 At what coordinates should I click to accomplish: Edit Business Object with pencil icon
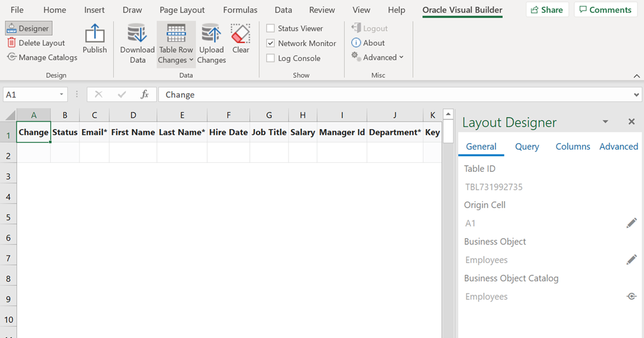632,260
